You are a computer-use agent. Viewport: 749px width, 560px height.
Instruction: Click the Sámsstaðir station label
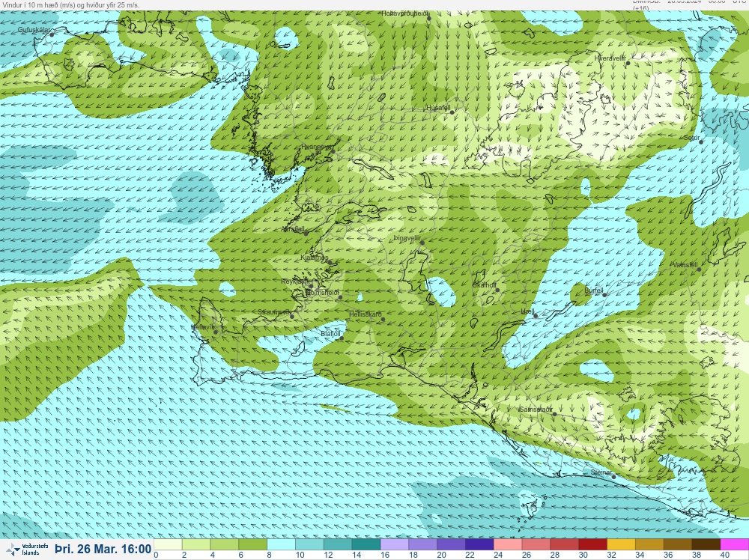tap(536, 410)
